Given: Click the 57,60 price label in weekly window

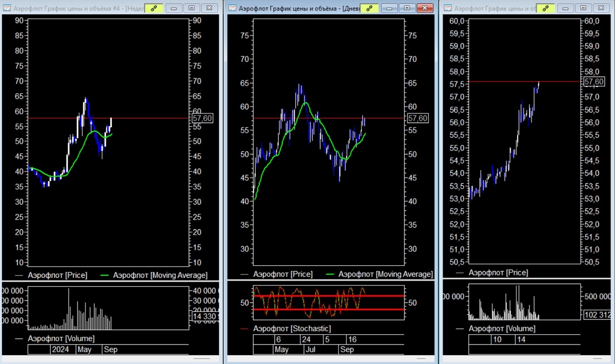Looking at the screenshot, I should (x=202, y=118).
